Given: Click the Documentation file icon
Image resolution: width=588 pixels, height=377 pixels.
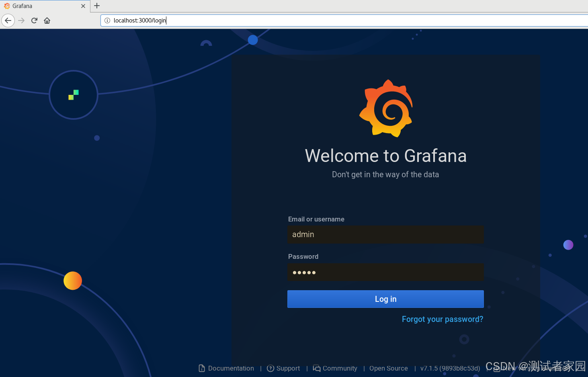Looking at the screenshot, I should coord(202,368).
